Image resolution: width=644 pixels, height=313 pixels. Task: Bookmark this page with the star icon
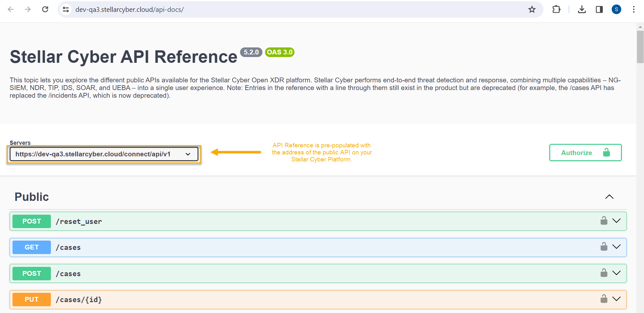point(532,10)
